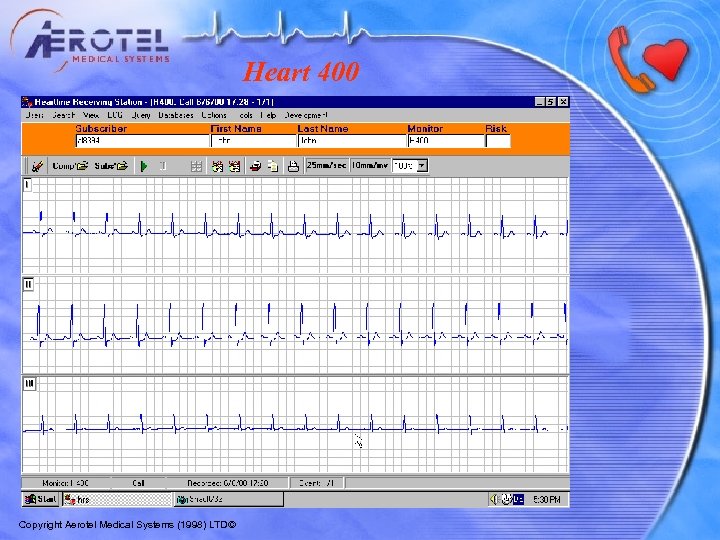Screen dimensions: 720x540
Task: Click the round tray icon beside the speaker
Action: pyautogui.click(x=506, y=499)
